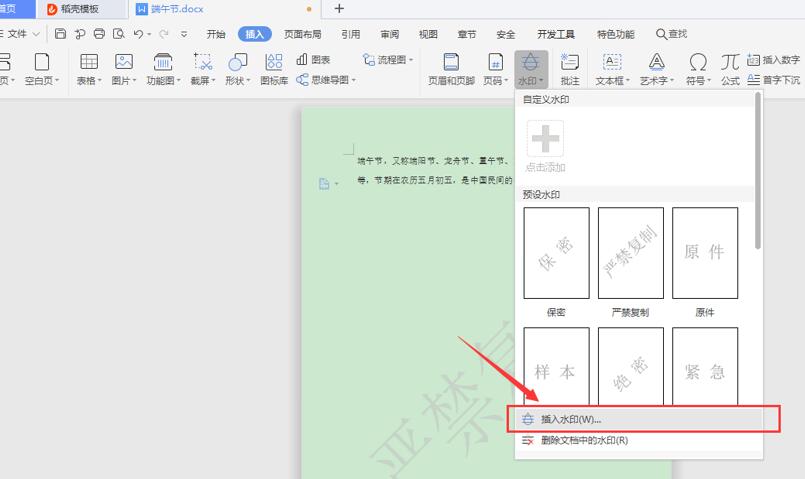Choose the 保密 preset watermark thumbnail
Image resolution: width=805 pixels, height=479 pixels.
557,253
